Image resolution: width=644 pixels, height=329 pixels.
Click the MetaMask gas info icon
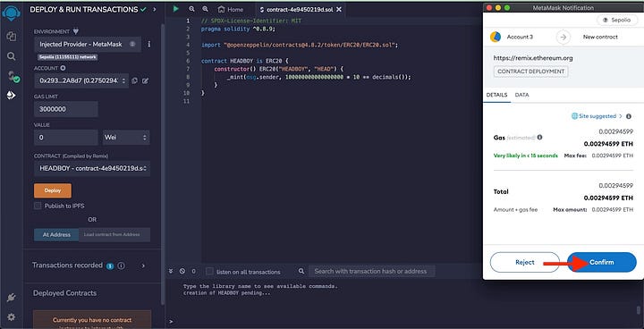pyautogui.click(x=539, y=137)
